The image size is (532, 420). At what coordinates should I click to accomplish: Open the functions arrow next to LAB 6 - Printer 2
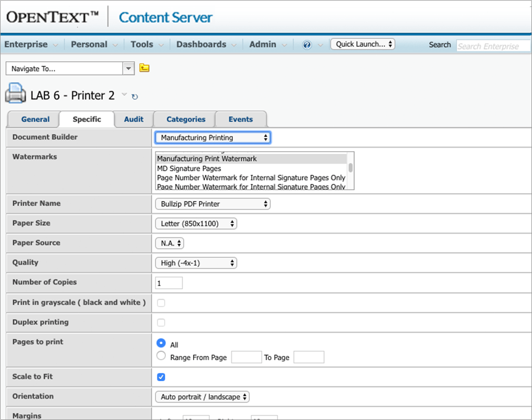pyautogui.click(x=124, y=94)
